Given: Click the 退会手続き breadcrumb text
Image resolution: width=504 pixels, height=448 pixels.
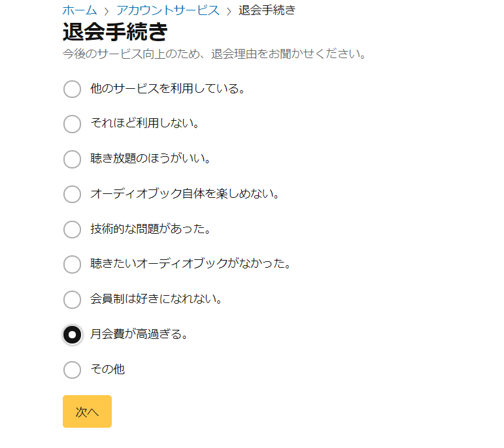Looking at the screenshot, I should 267,10.
